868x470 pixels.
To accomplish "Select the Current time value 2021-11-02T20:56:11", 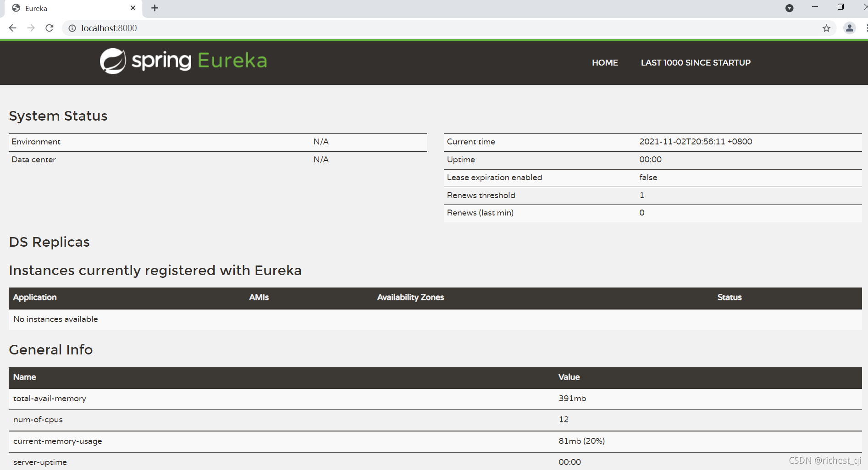I will pyautogui.click(x=696, y=142).
